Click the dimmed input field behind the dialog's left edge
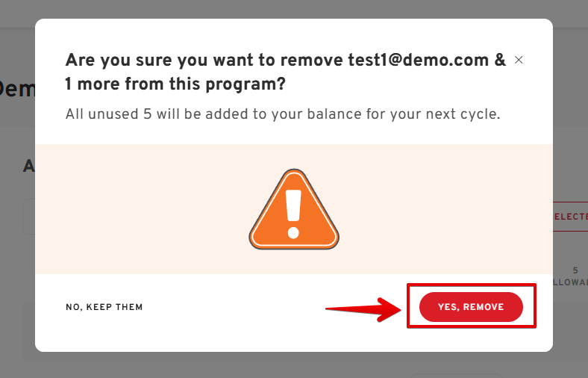588x378 pixels. tap(29, 217)
